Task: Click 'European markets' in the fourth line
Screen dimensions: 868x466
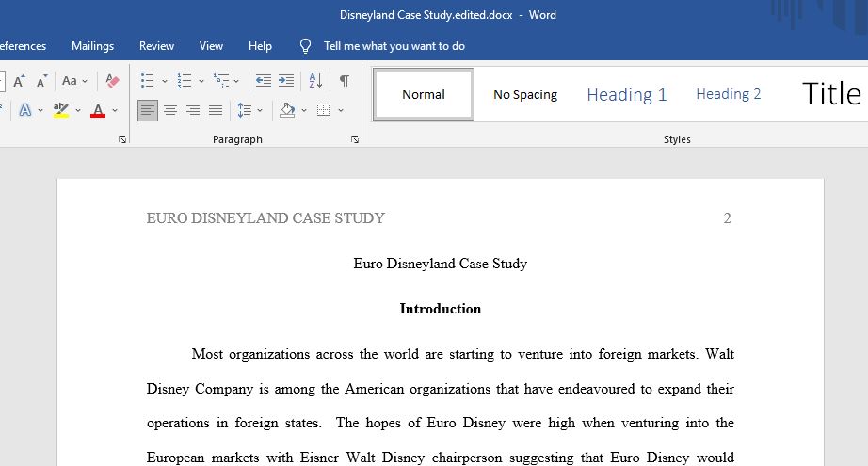Action: (202, 458)
